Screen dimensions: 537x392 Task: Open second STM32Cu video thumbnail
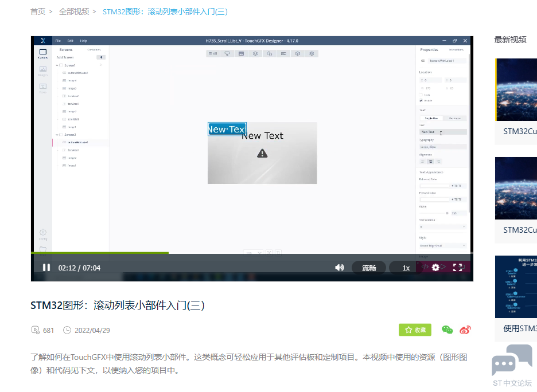516,188
